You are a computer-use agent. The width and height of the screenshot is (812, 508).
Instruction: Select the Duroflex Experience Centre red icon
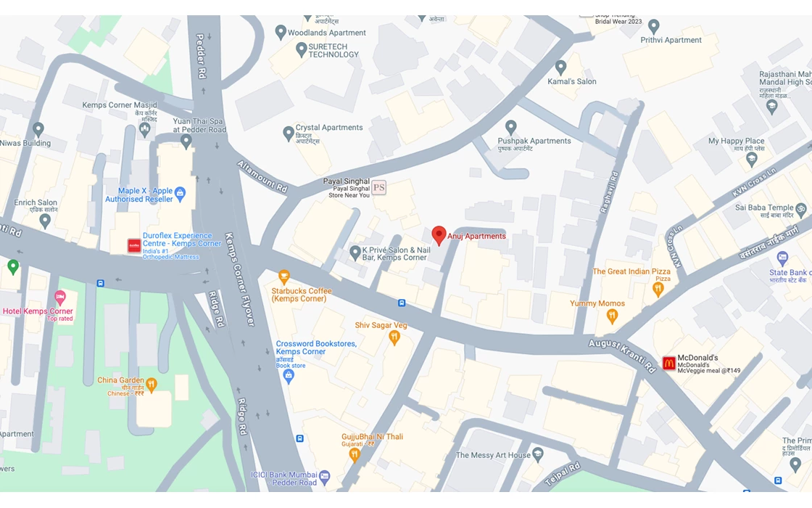tap(134, 246)
